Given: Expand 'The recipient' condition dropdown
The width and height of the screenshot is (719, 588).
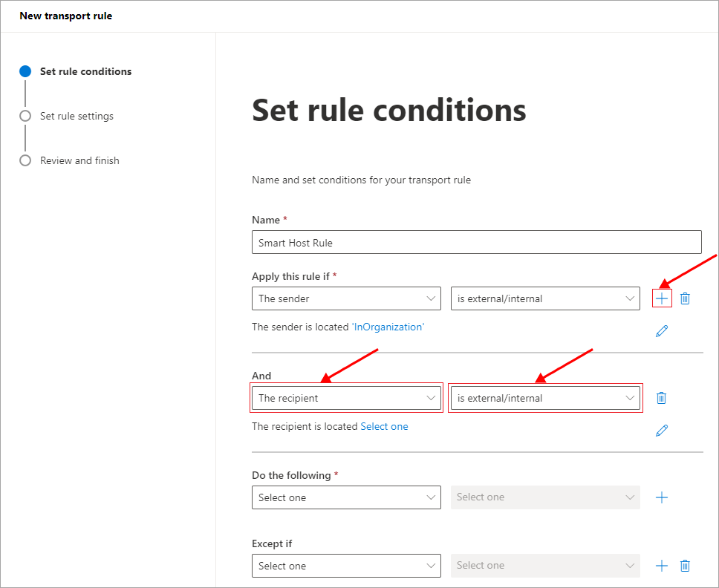Looking at the screenshot, I should [346, 398].
